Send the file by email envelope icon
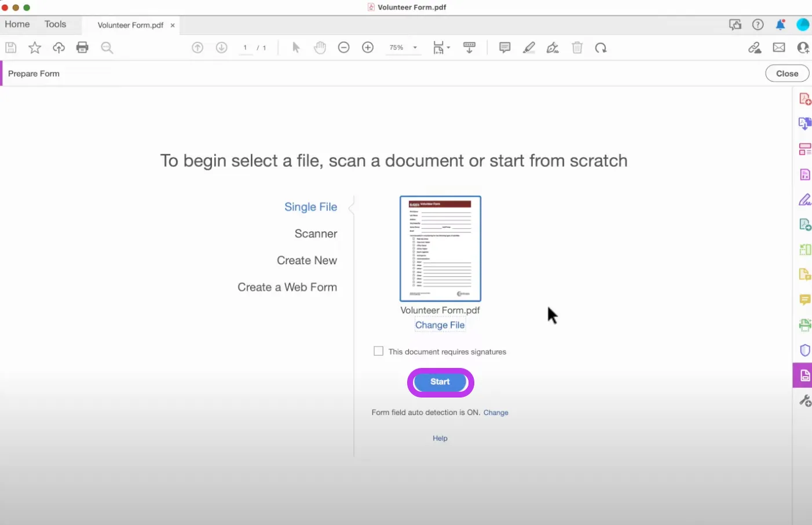 click(x=779, y=48)
